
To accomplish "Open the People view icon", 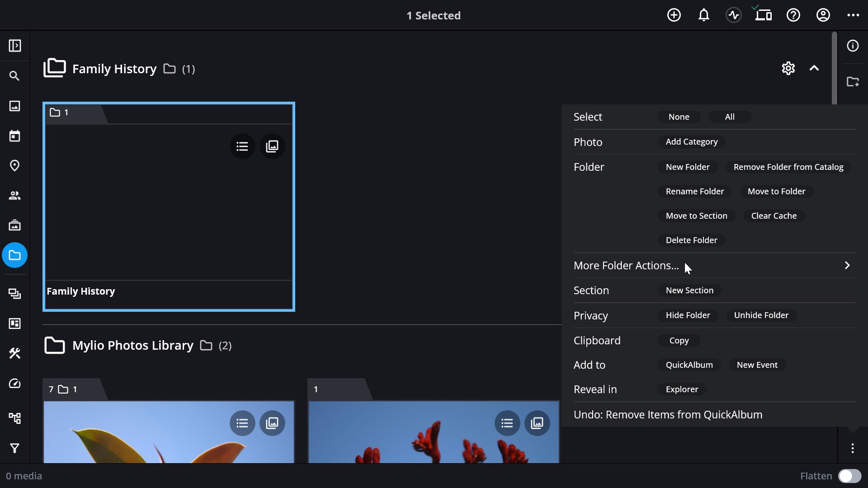I will pyautogui.click(x=15, y=195).
